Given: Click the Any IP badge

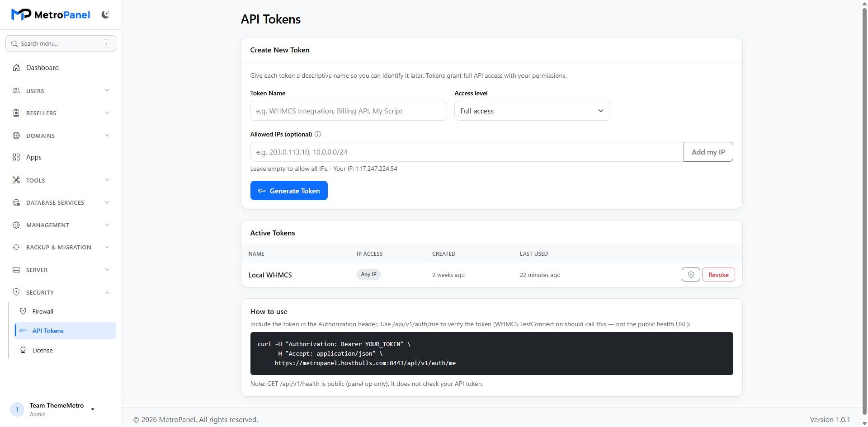Looking at the screenshot, I should [x=368, y=274].
